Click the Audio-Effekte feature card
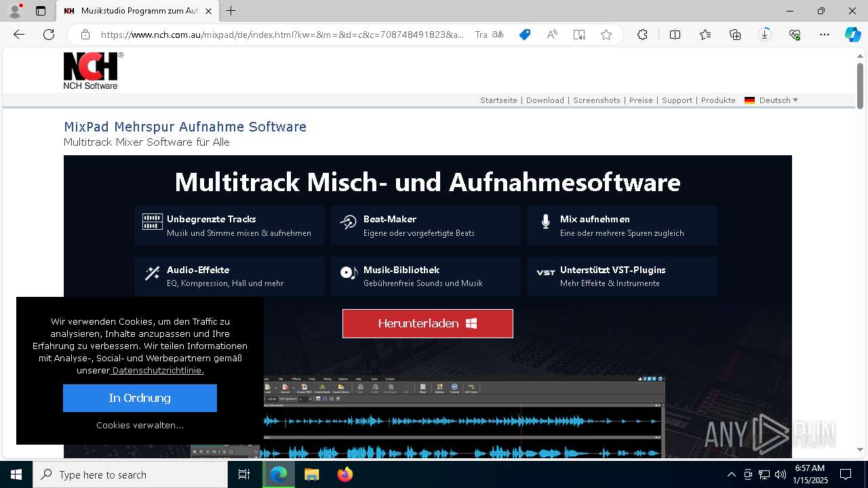 coord(229,276)
